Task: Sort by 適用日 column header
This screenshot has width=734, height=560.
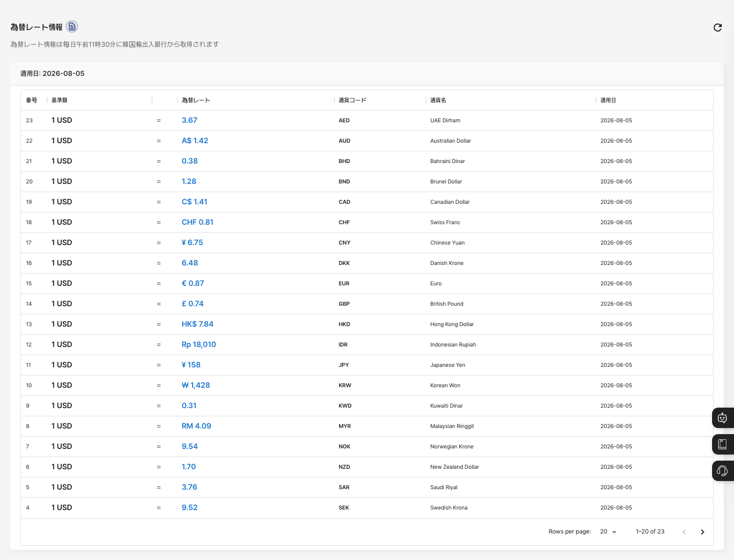Action: tap(608, 100)
